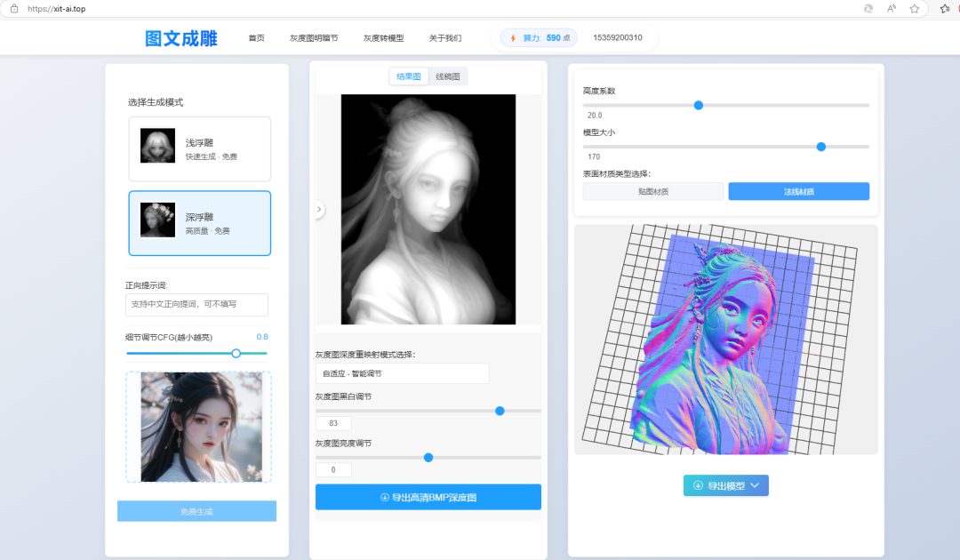
Task: Click the 3D normal-map model preview
Action: point(726,340)
